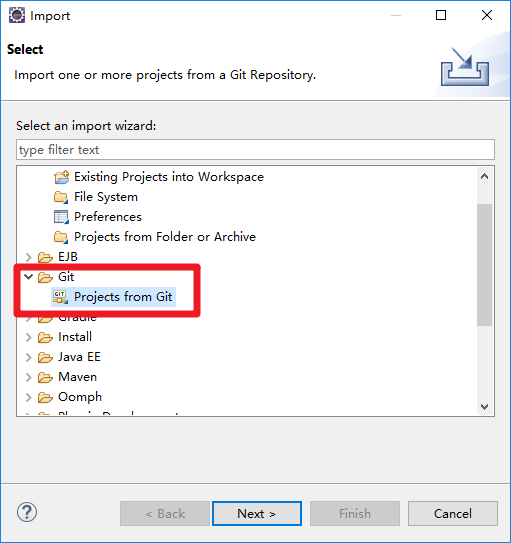
Task: Click the scrollbar thumb in wizard list
Action: click(x=484, y=265)
